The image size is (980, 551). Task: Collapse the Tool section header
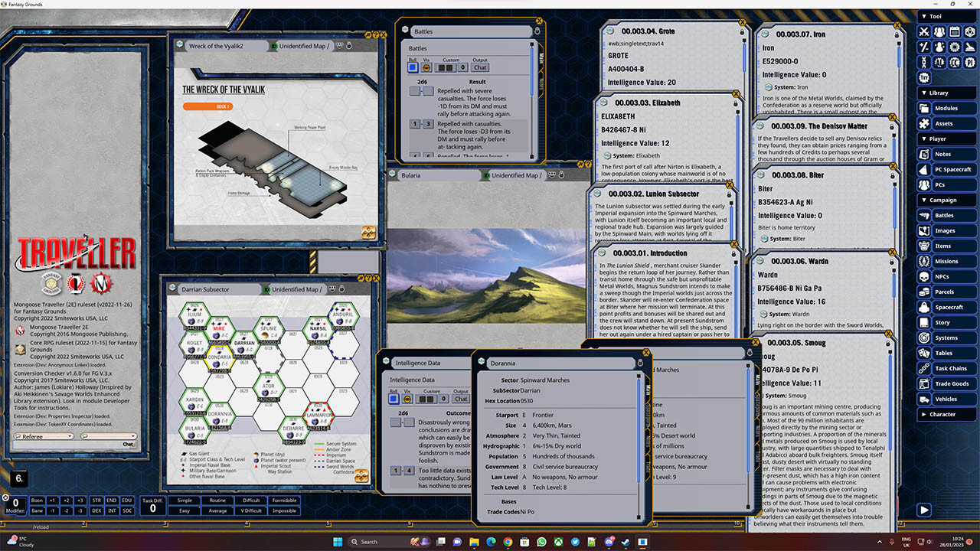tap(925, 16)
